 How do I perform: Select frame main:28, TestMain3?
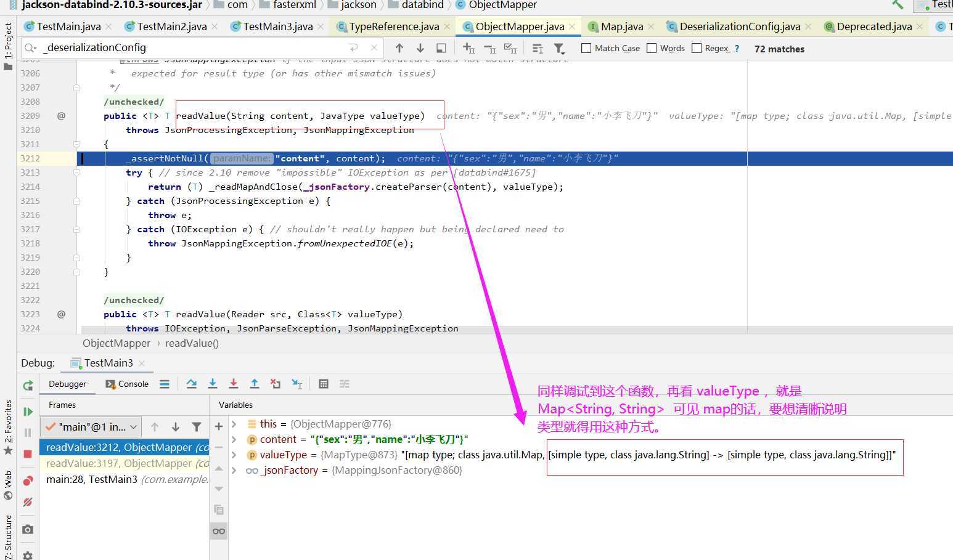tap(125, 479)
